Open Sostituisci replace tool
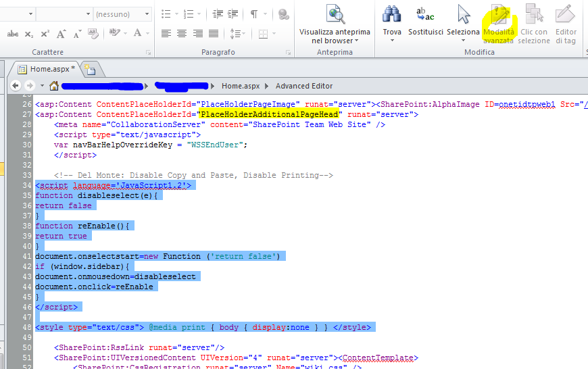The image size is (588, 369). point(426,21)
